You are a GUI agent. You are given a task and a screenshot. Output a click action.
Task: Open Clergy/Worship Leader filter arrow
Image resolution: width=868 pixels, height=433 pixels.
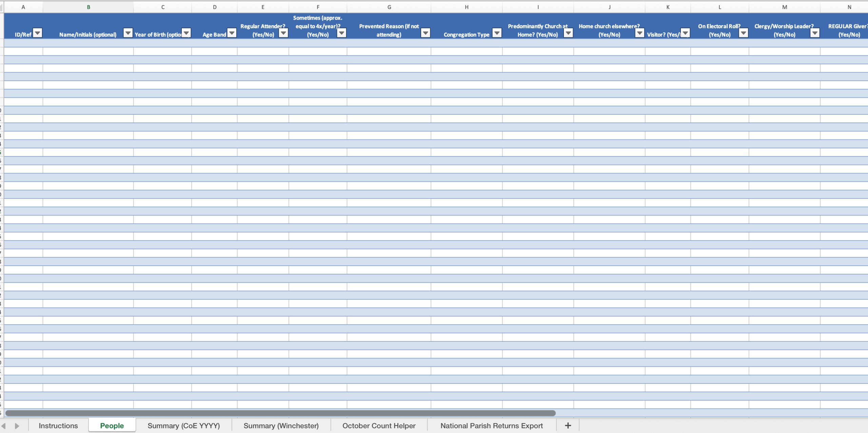[x=815, y=33]
